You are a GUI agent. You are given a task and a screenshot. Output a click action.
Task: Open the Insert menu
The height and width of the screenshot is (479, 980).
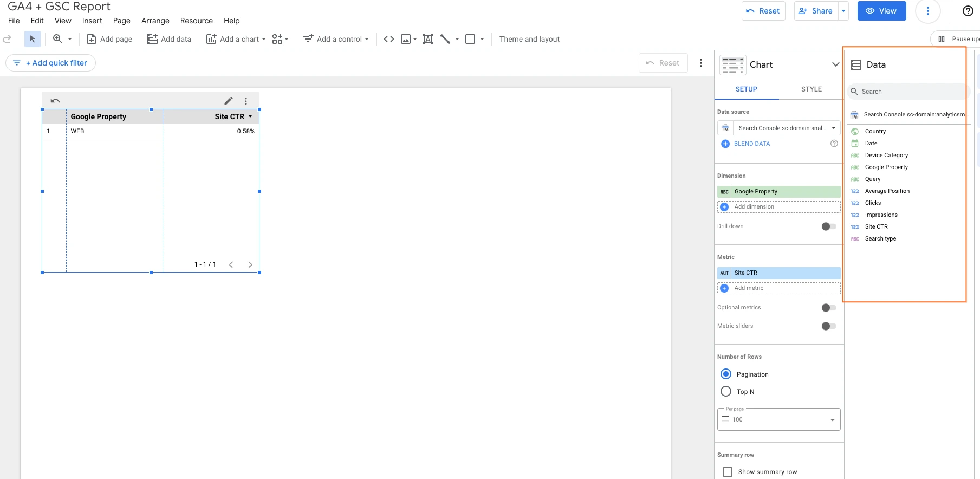click(92, 21)
